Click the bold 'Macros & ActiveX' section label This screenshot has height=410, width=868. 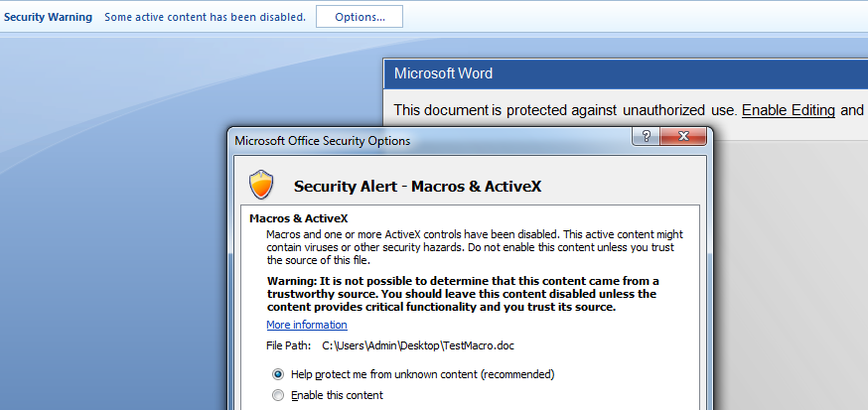pos(298,218)
